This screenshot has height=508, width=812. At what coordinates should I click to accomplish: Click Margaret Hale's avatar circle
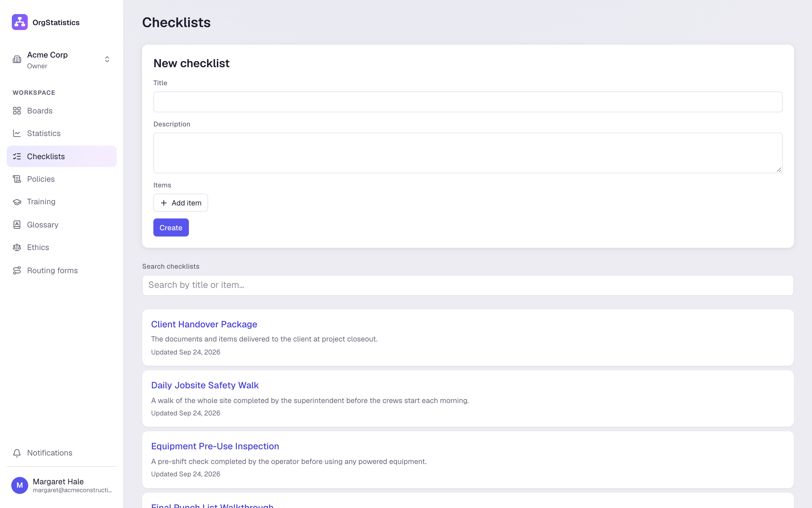20,485
